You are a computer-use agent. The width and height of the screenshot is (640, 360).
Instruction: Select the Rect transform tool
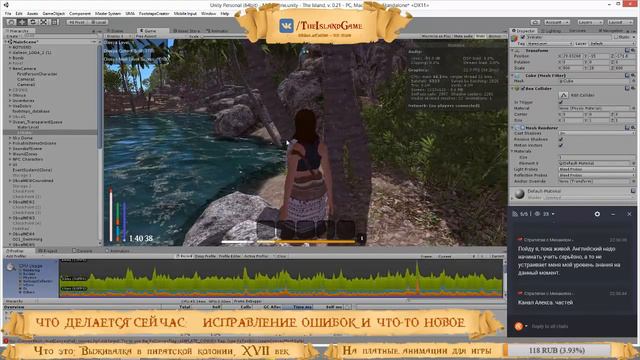point(54,22)
